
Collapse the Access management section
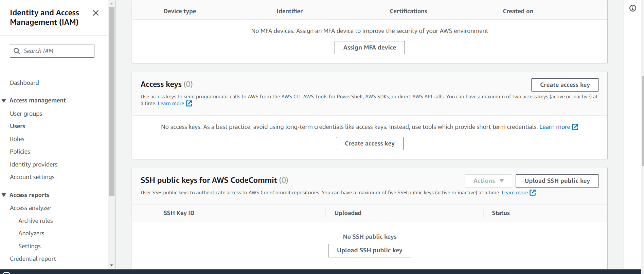(x=4, y=100)
